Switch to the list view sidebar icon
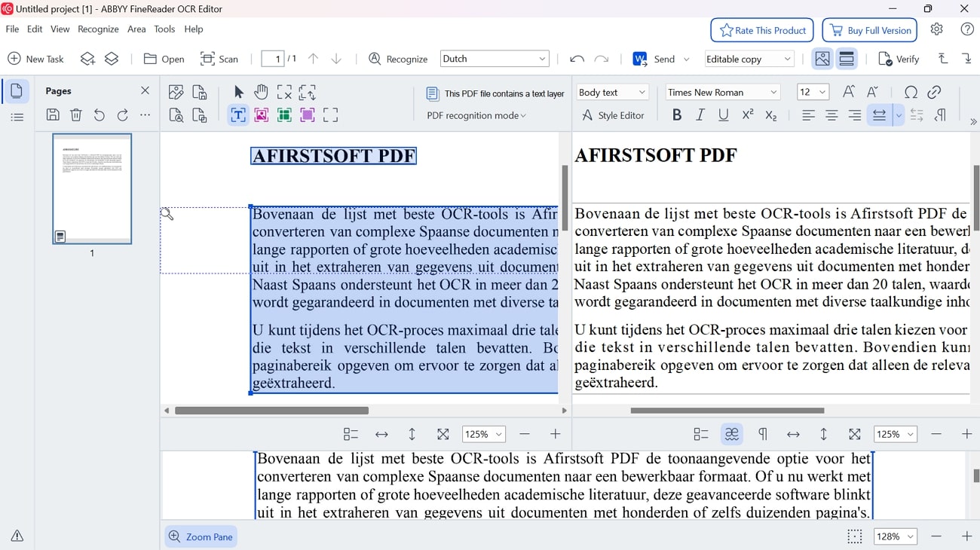The height and width of the screenshot is (550, 980). coord(17,117)
